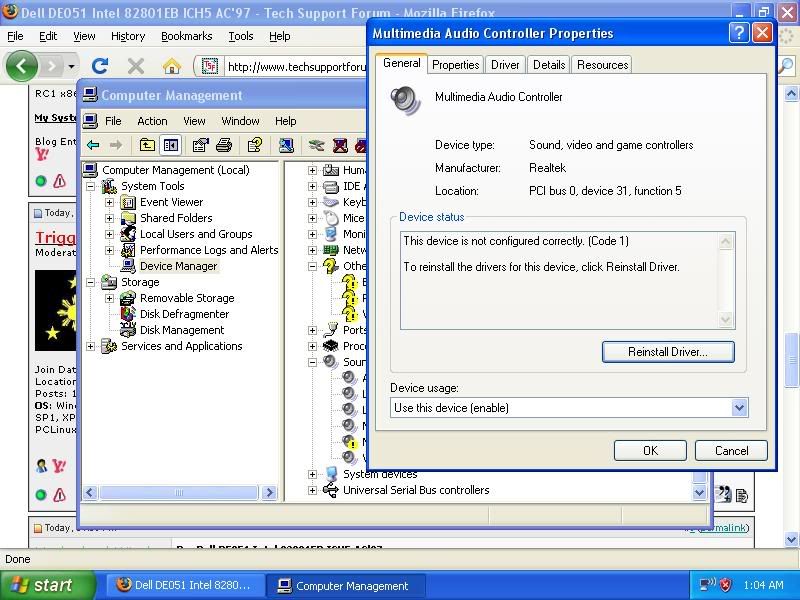Click Computer Management taskbar button
The image size is (800, 600).
346,585
